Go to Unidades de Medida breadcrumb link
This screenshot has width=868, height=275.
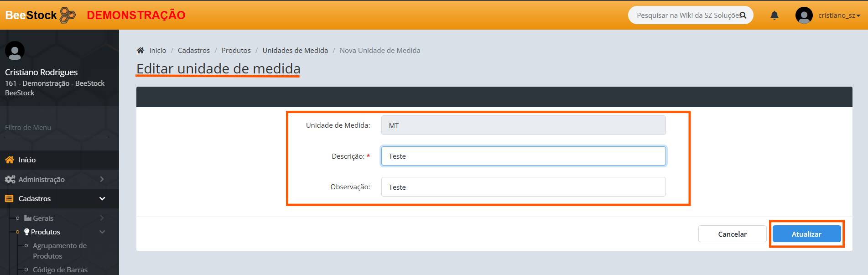pos(295,50)
